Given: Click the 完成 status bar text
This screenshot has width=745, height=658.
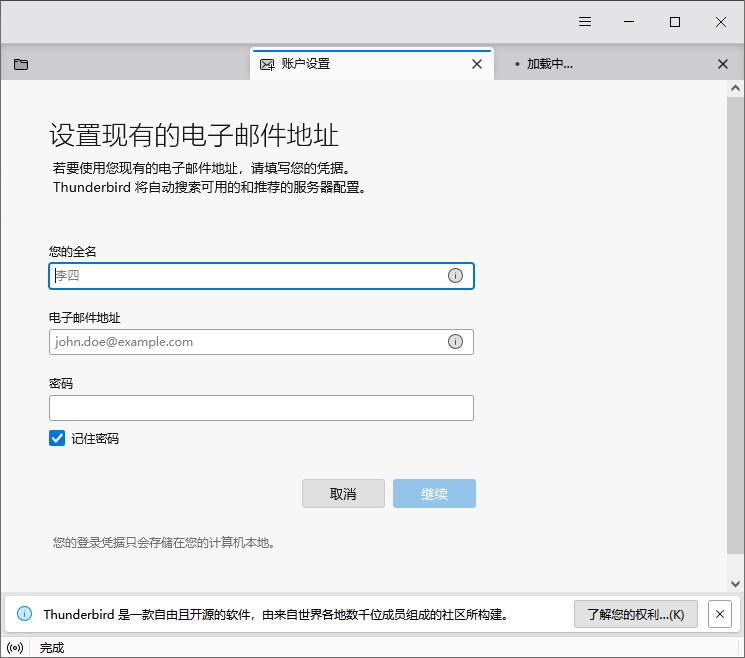Looking at the screenshot, I should [x=51, y=648].
